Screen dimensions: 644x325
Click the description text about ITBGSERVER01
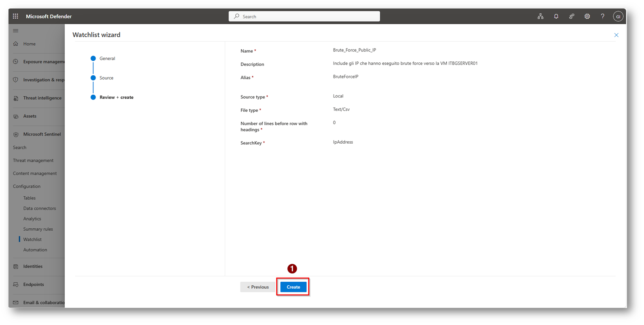coord(405,64)
